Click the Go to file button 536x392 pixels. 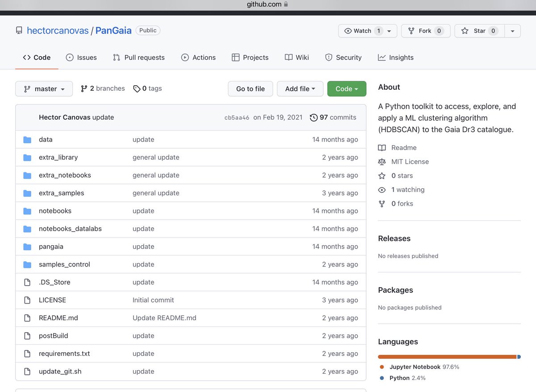click(x=251, y=89)
